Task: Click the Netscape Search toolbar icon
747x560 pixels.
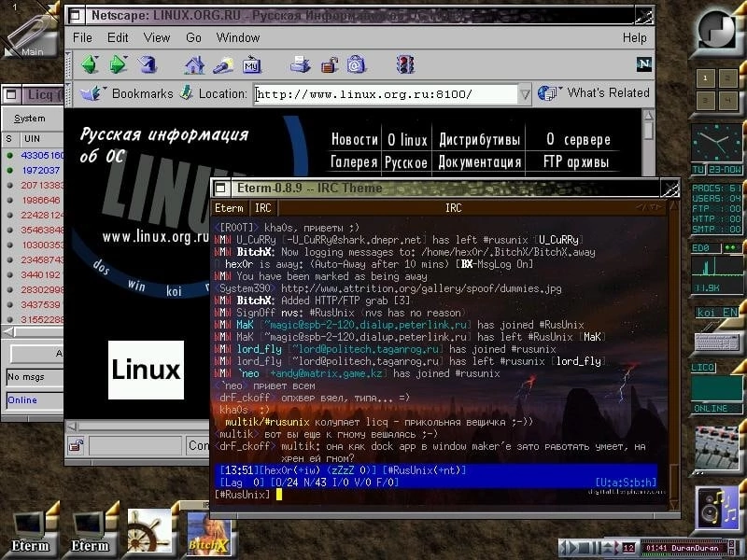Action: coord(222,64)
